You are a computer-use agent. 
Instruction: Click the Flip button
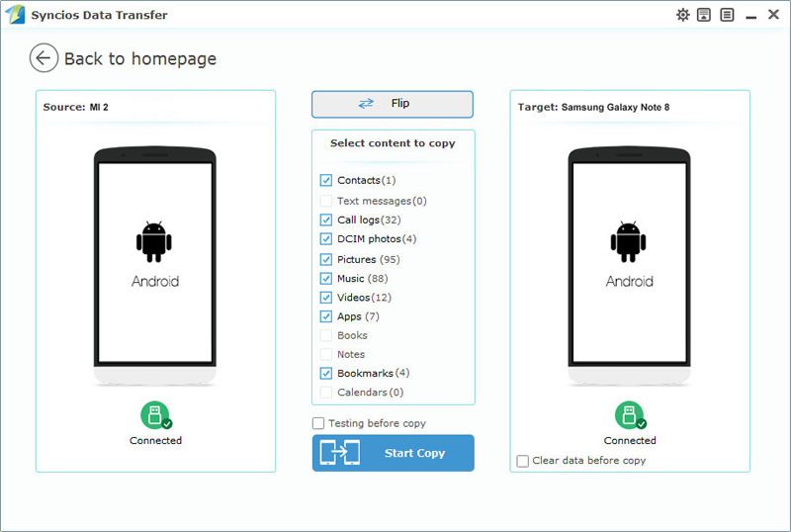pos(393,104)
